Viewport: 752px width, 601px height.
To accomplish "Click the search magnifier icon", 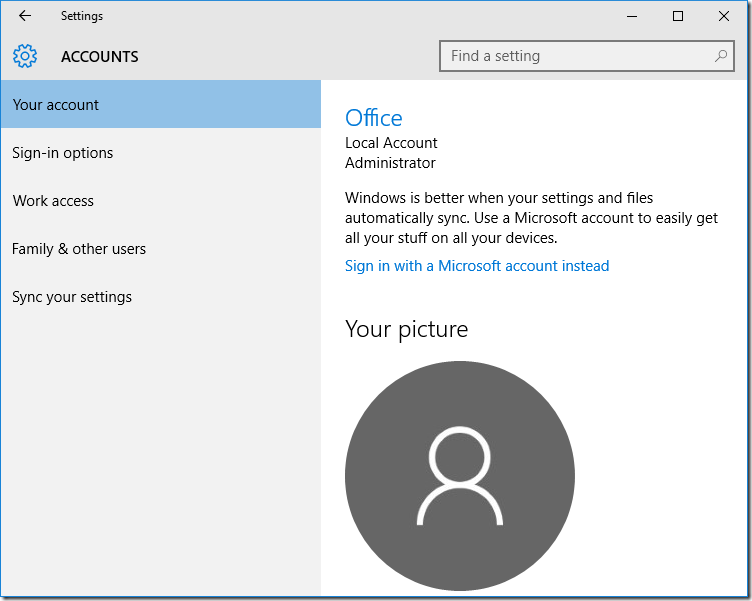I will tap(720, 56).
